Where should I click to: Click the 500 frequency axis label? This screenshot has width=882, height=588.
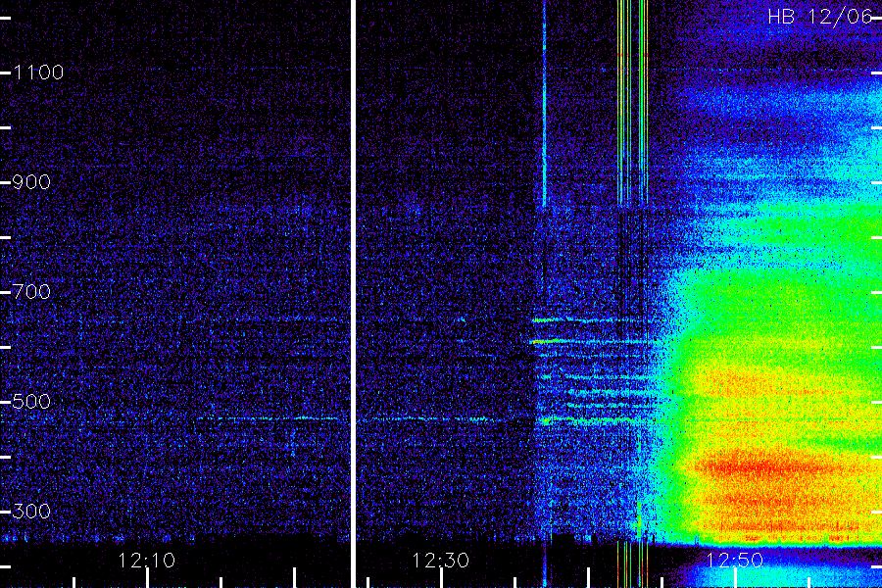click(31, 402)
